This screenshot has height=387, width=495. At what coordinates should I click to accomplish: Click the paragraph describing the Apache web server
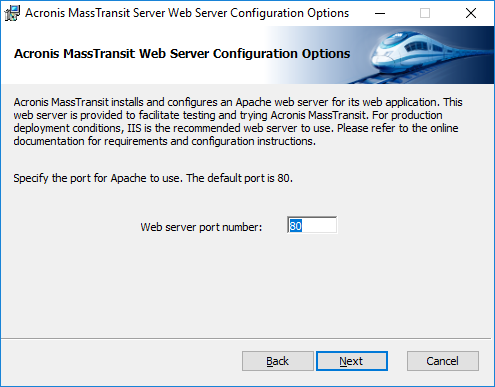(x=238, y=122)
